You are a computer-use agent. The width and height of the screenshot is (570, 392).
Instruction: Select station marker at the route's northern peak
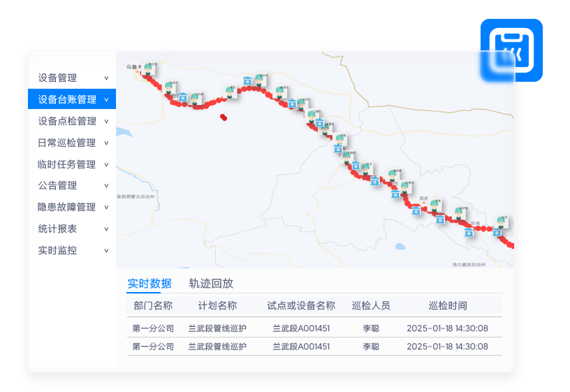[247, 81]
